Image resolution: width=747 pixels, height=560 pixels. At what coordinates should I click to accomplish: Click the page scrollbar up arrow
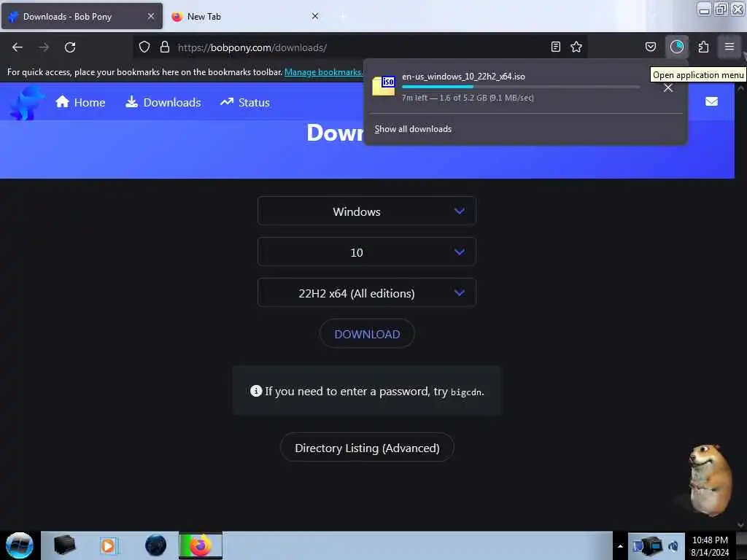[740, 88]
